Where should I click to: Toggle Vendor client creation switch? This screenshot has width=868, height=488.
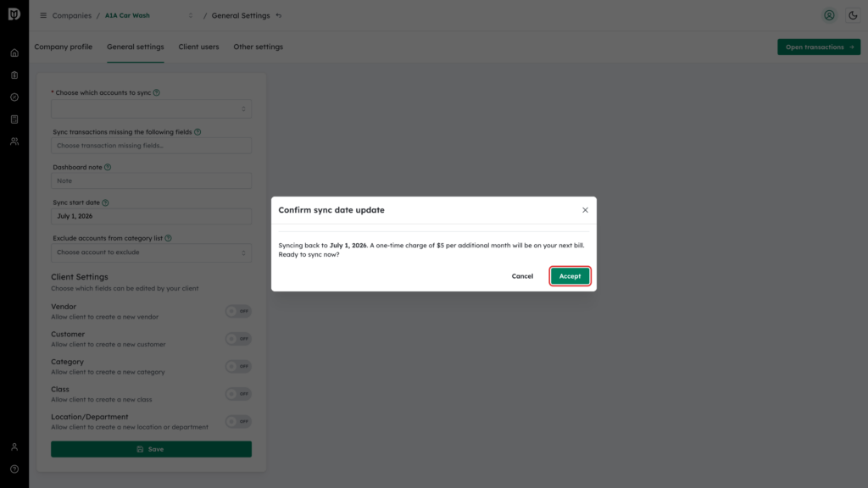tap(238, 311)
